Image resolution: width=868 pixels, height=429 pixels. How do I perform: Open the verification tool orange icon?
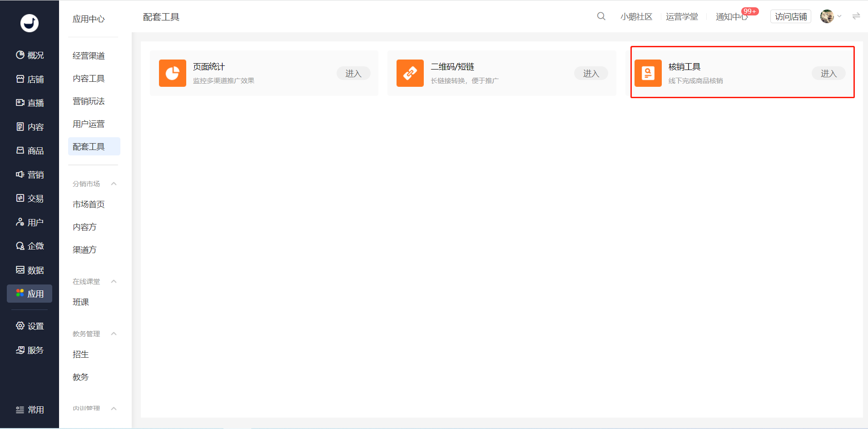[648, 73]
